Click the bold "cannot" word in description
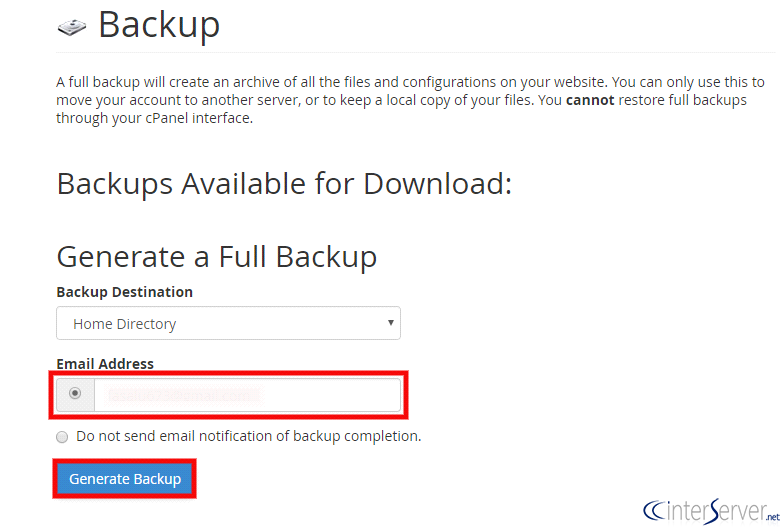Image resolution: width=780 pixels, height=527 pixels. 590,100
